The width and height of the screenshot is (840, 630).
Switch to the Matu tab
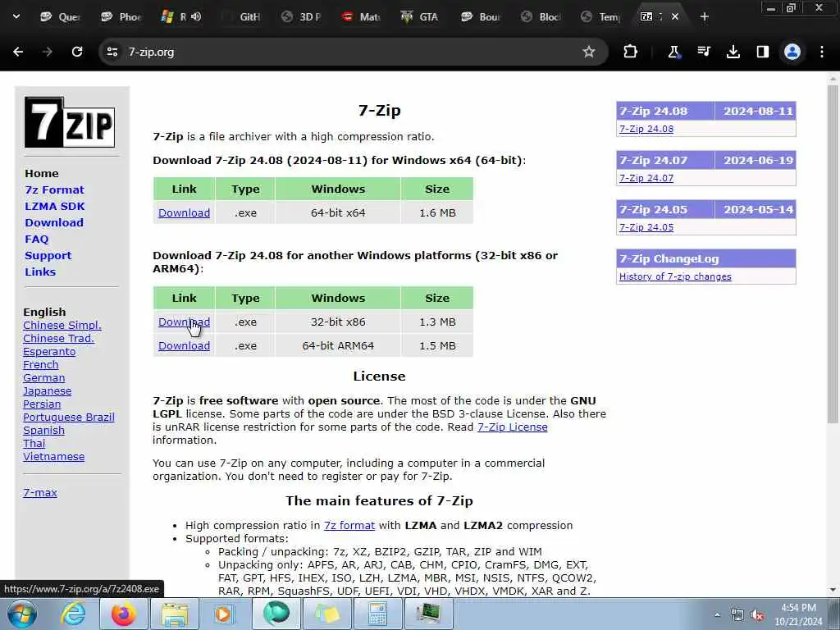pos(362,17)
